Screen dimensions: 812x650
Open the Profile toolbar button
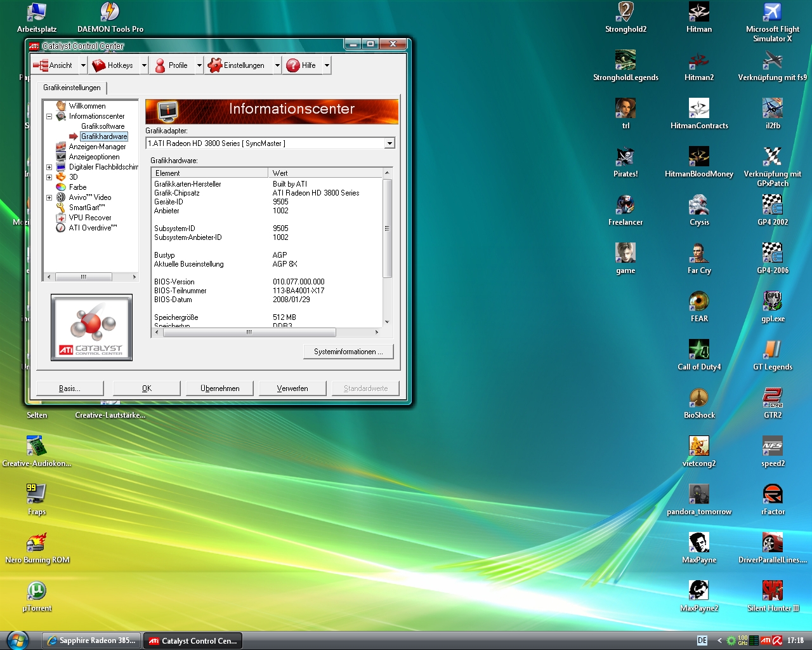point(172,65)
